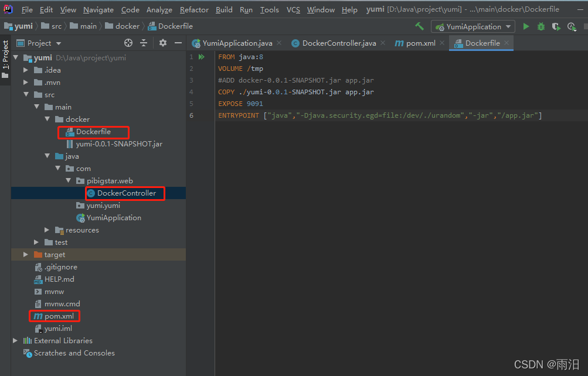Collapse the com package

point(58,169)
